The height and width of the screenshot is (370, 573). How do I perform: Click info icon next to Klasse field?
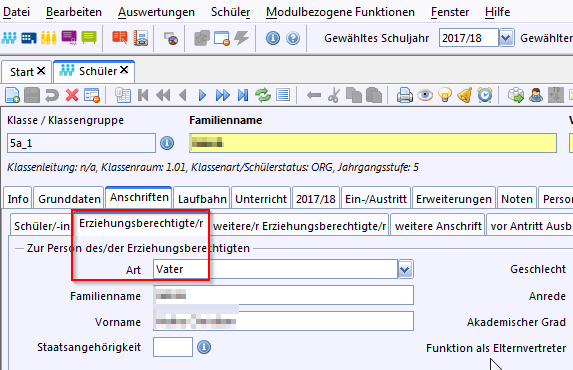click(167, 143)
